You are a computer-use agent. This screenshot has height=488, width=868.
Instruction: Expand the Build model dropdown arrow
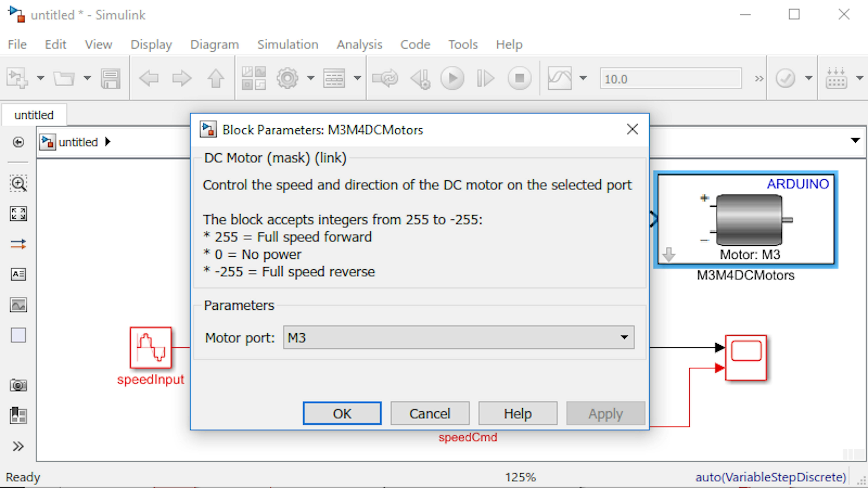click(x=860, y=78)
